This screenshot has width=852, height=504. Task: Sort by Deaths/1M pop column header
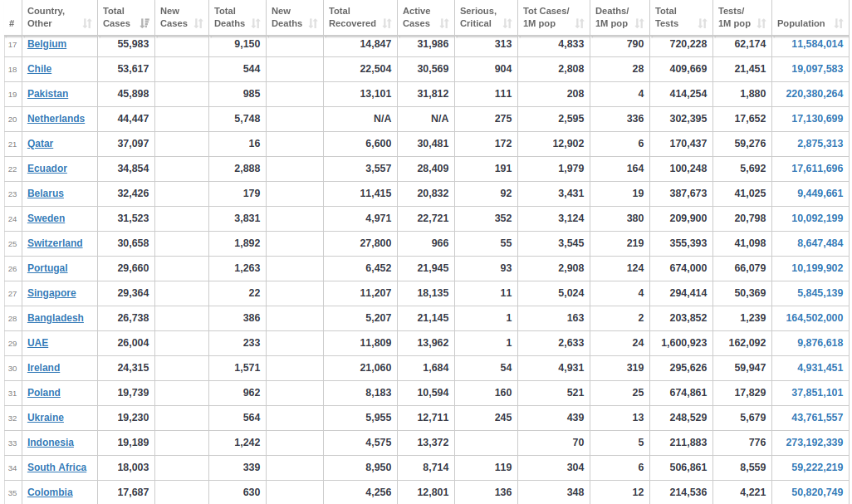(x=619, y=17)
